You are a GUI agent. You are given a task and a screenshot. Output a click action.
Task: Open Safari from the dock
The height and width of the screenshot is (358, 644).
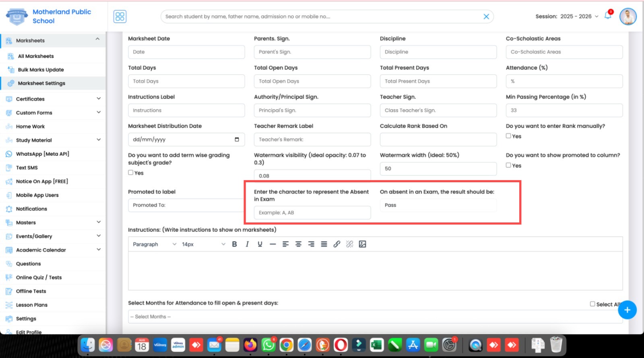[305, 345]
